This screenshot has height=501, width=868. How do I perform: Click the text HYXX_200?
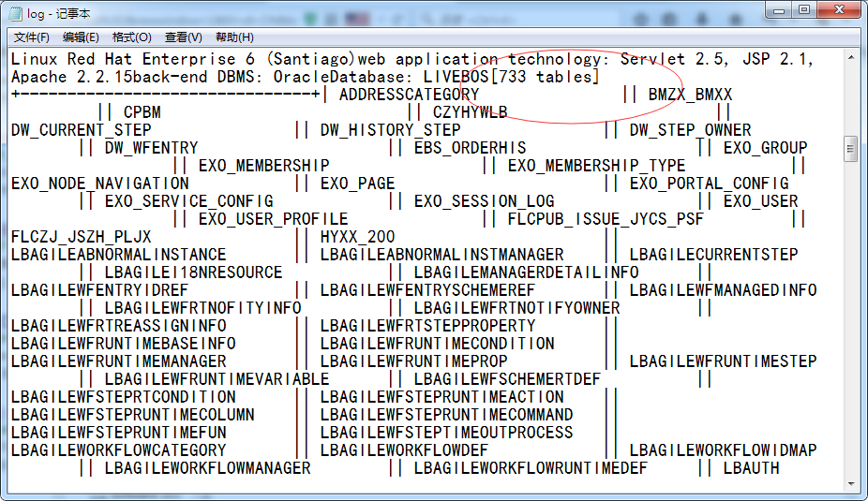point(358,237)
